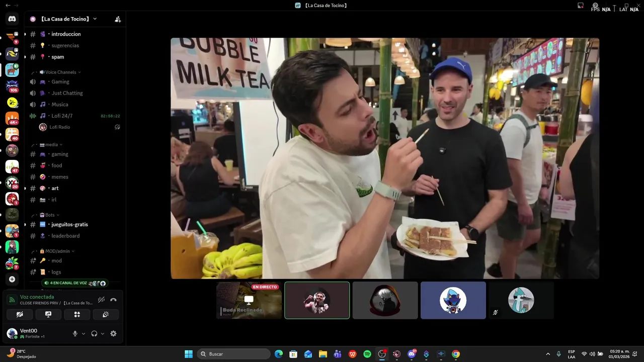Collapse the MOD/admin category
644x362 pixels.
pos(56,251)
